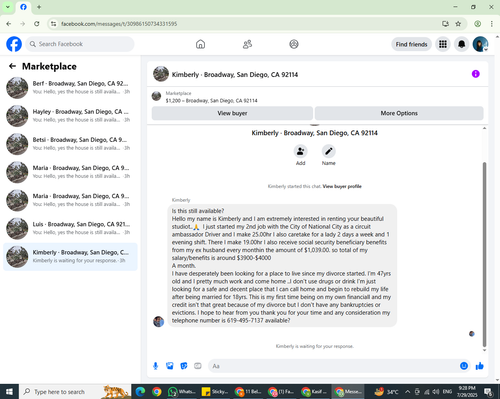Expand the tab search dropdown arrow
Image resolution: width=500 pixels, height=399 pixels.
click(8, 7)
